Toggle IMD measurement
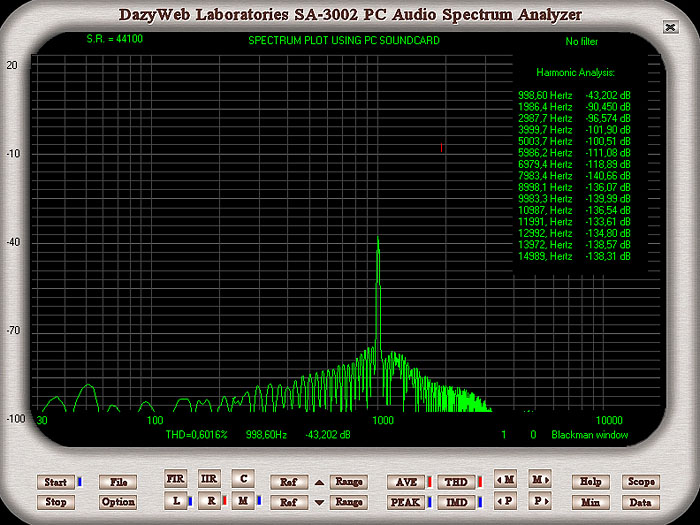This screenshot has width=700, height=525. click(456, 502)
